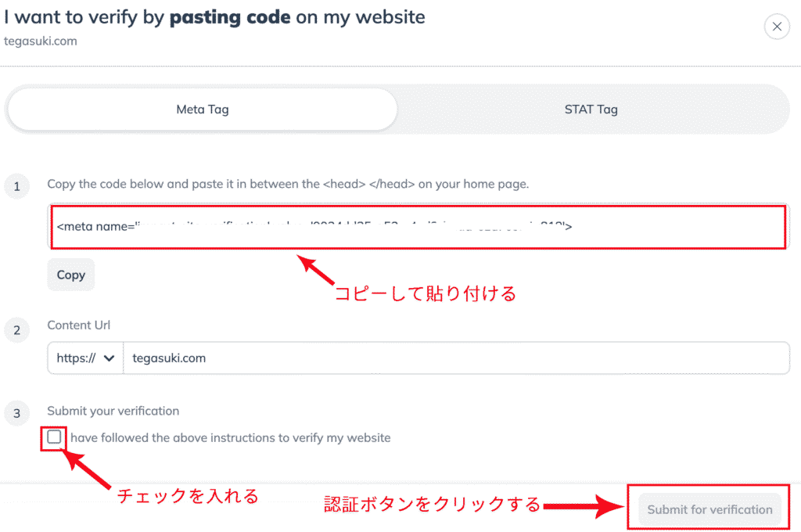The height and width of the screenshot is (532, 801).
Task: Click the "Content Url" label
Action: click(x=79, y=325)
